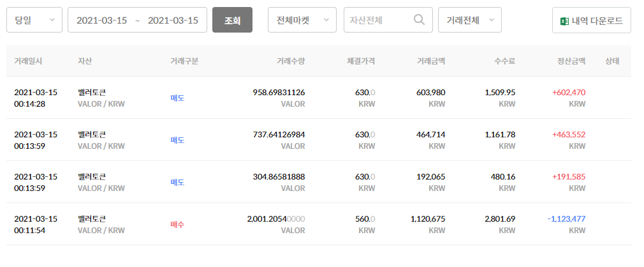The image size is (644, 267).
Task: Click the Excel icon on download button
Action: click(564, 20)
